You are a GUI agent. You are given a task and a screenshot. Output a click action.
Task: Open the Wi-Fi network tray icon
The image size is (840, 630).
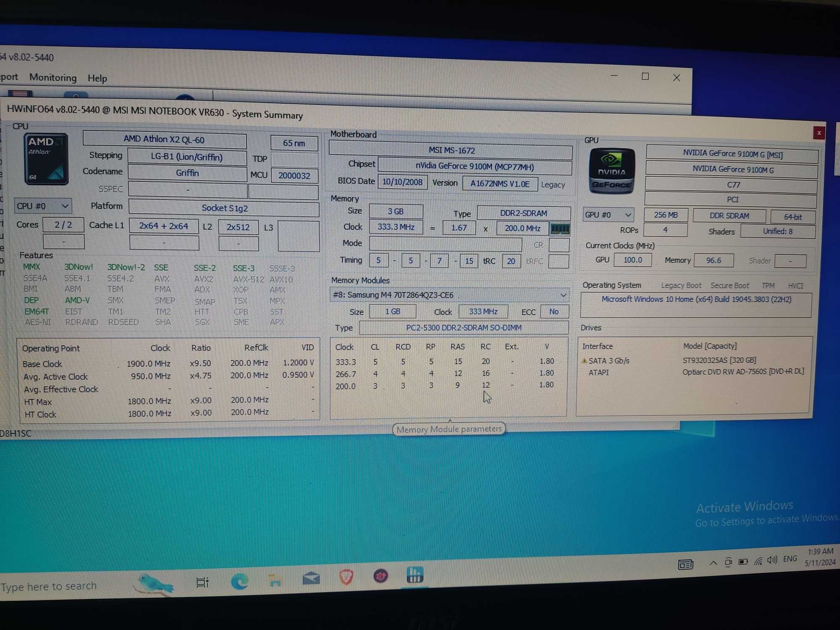[758, 561]
